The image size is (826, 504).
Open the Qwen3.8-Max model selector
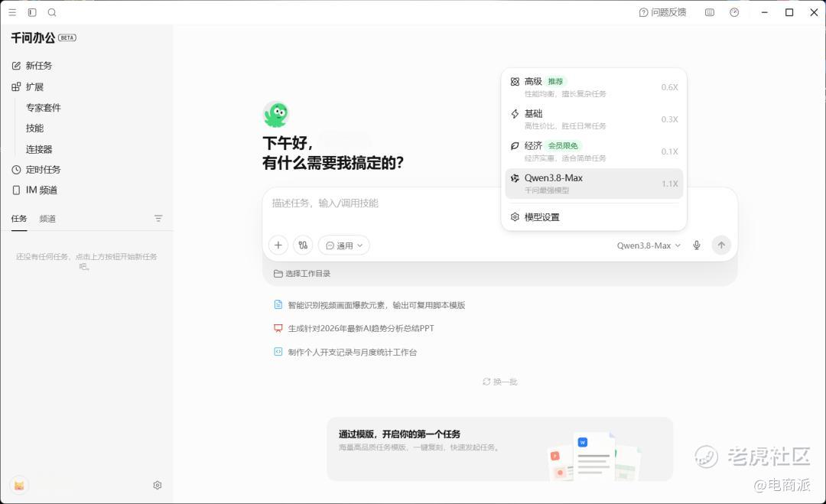pos(649,245)
